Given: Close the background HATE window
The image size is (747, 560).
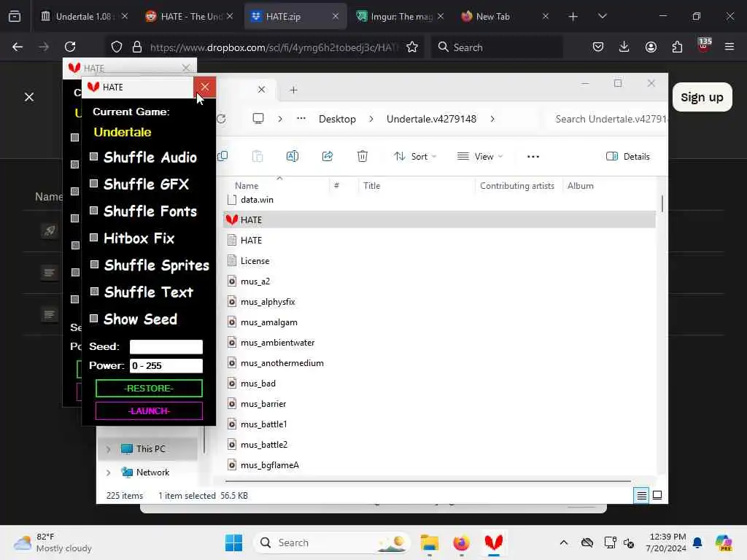Looking at the screenshot, I should click(186, 68).
